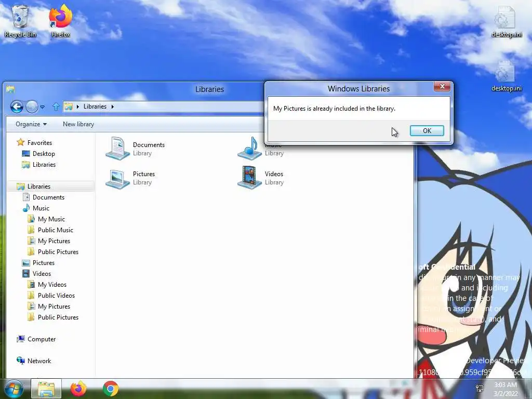
Task: Select My Pictures under Music
Action: 54,241
